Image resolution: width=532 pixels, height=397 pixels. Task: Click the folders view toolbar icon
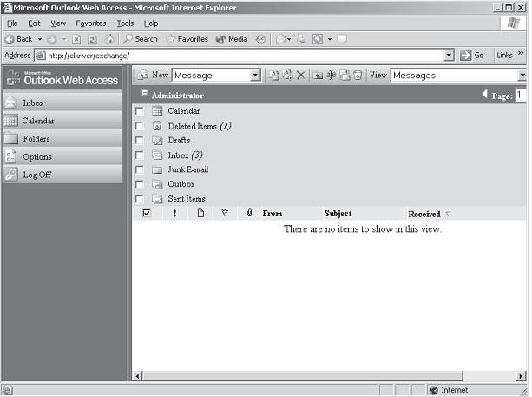point(345,75)
